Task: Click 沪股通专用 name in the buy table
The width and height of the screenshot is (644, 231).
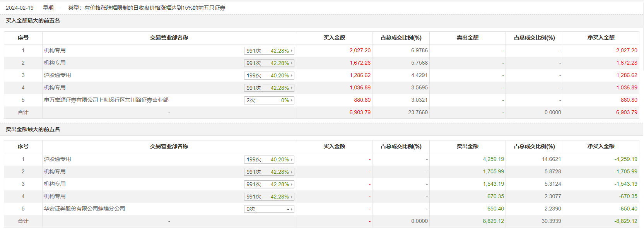Action: (x=57, y=75)
